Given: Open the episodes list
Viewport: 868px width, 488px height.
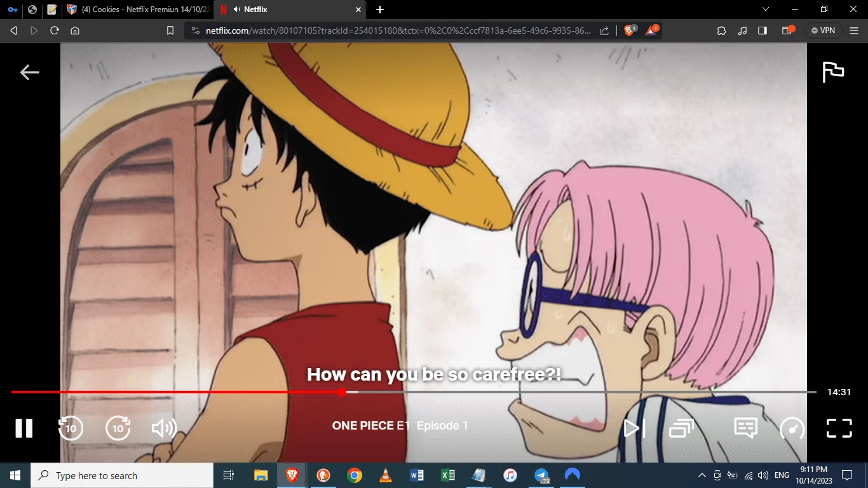Looking at the screenshot, I should pos(681,428).
